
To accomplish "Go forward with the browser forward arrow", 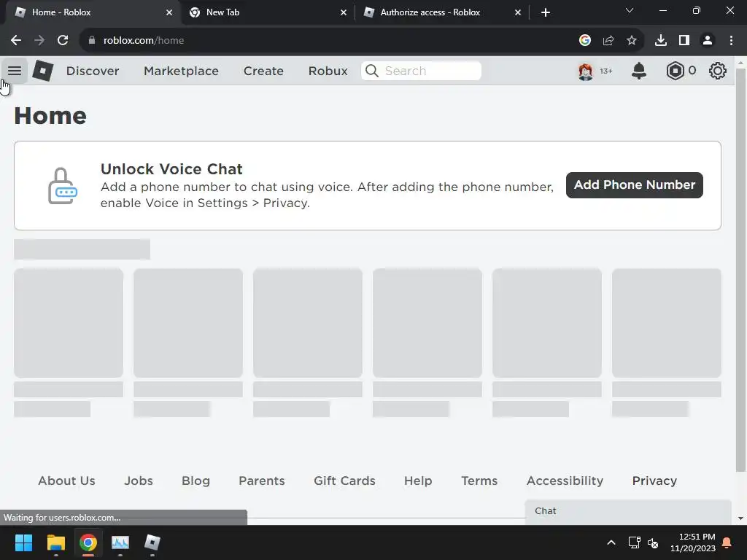I will tap(39, 41).
